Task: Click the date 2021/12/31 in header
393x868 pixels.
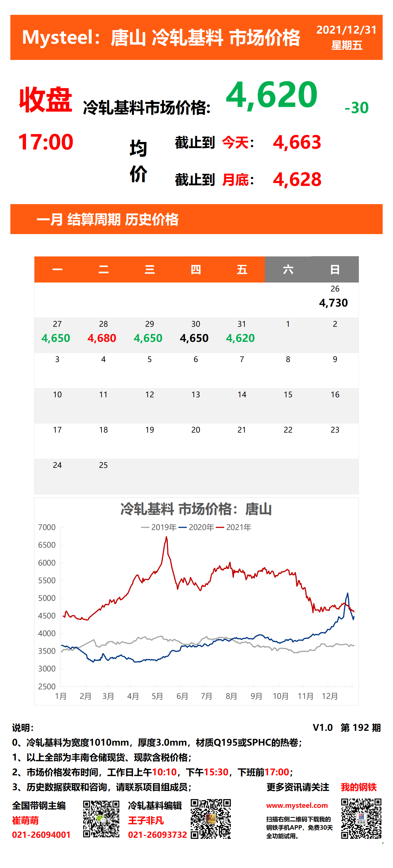Action: tap(347, 30)
